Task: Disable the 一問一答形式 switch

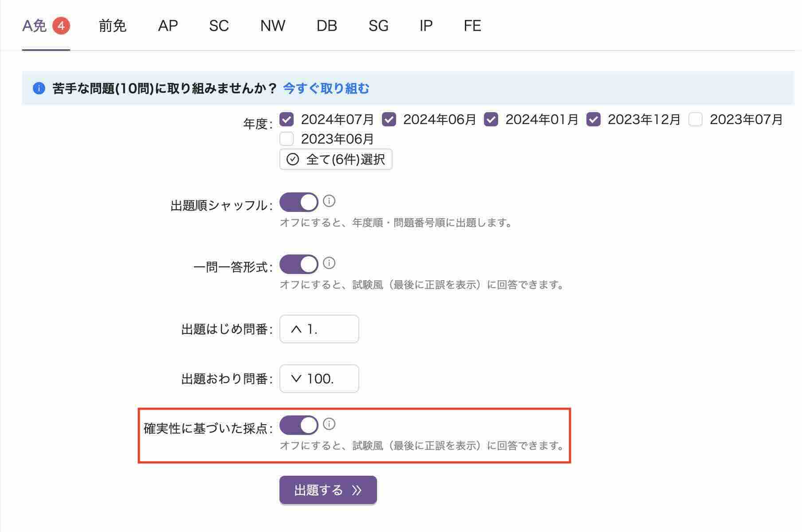Action: [299, 265]
